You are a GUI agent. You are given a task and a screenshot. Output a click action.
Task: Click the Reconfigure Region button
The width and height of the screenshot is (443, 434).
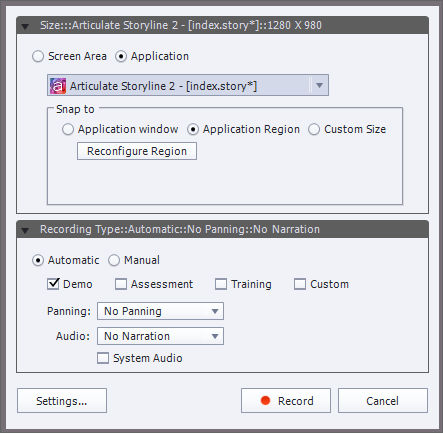[x=137, y=151]
